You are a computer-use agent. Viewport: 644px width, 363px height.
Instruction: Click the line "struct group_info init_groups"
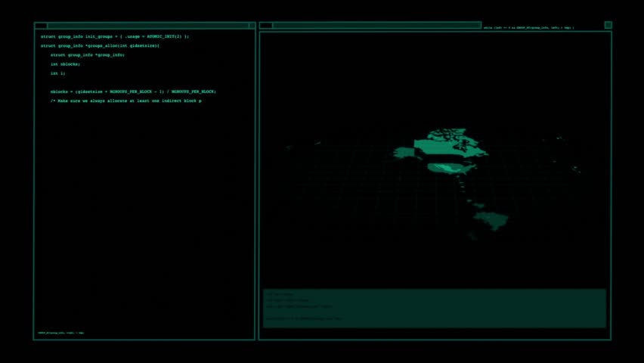[x=115, y=36]
